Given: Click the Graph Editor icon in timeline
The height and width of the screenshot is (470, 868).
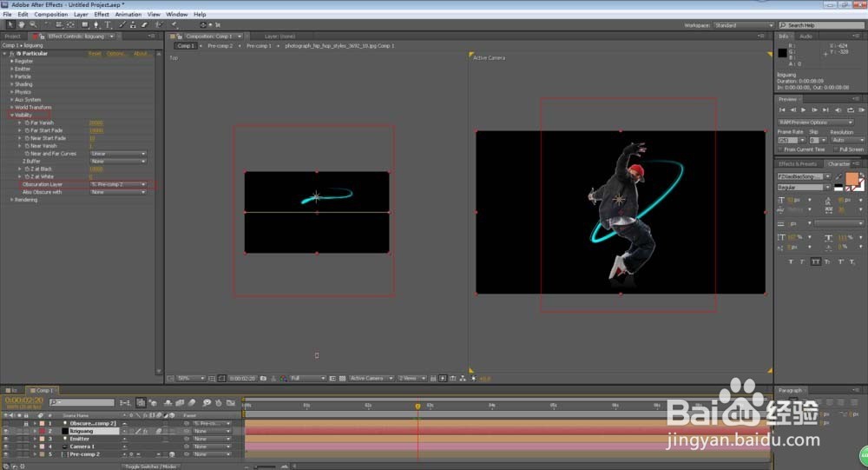Looking at the screenshot, I should 231,403.
